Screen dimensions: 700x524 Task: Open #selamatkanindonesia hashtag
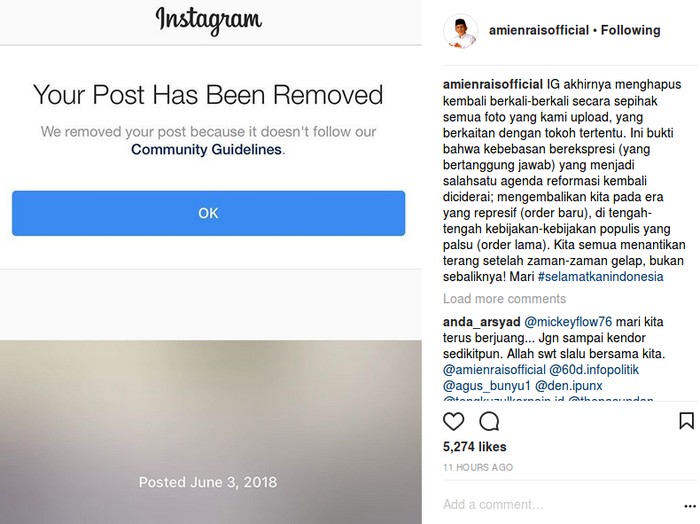click(600, 277)
